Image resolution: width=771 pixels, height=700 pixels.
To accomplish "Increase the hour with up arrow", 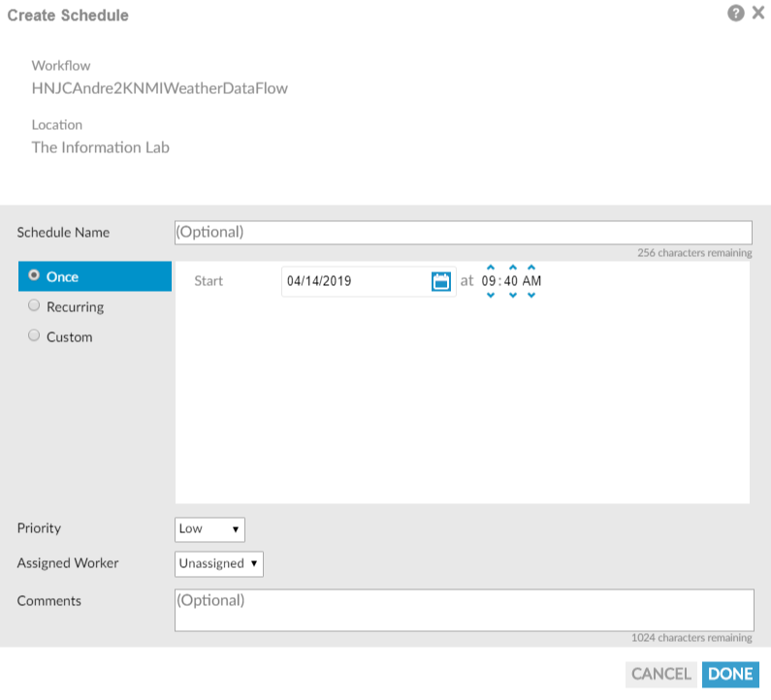I will point(490,268).
